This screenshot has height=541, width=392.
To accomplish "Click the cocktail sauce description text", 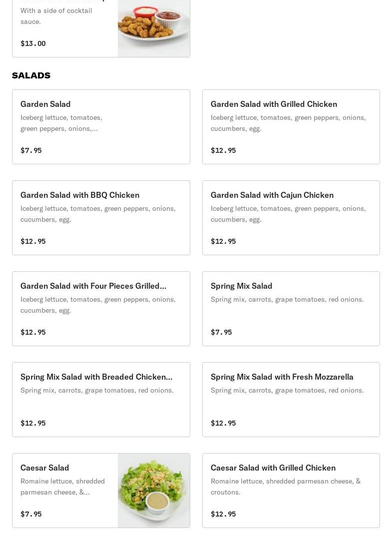I will 56,16.
